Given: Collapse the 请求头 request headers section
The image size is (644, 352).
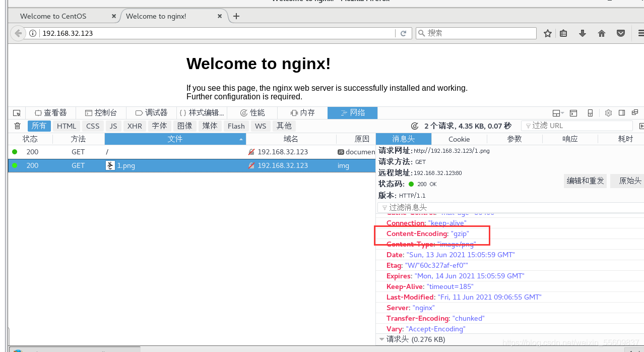Looking at the screenshot, I should 382,339.
